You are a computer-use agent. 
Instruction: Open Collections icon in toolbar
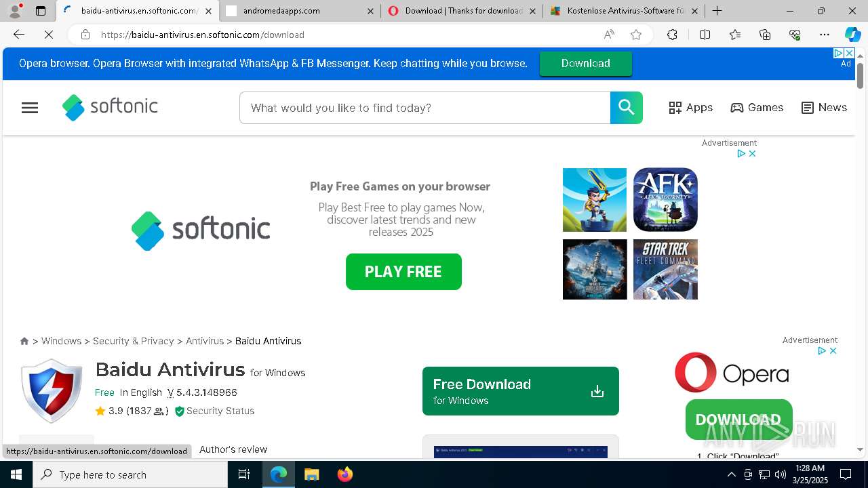765,35
